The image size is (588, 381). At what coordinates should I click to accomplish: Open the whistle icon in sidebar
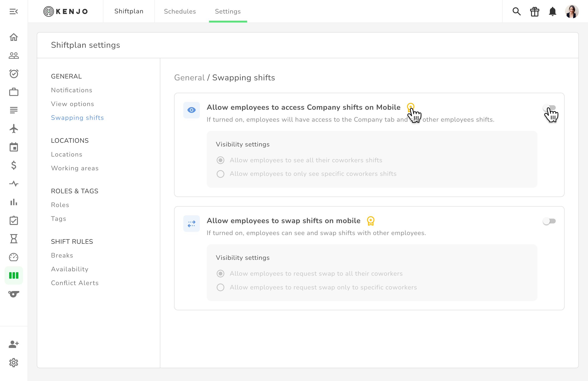[14, 294]
